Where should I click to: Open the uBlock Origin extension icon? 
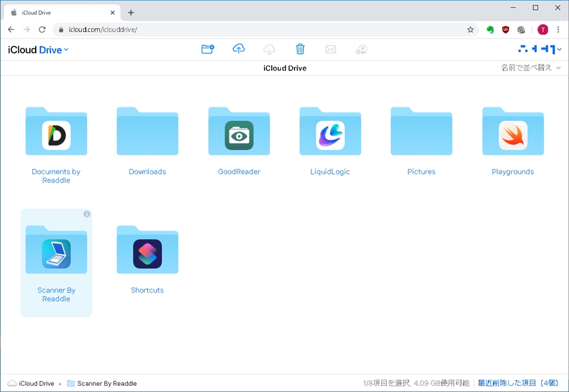(x=506, y=30)
